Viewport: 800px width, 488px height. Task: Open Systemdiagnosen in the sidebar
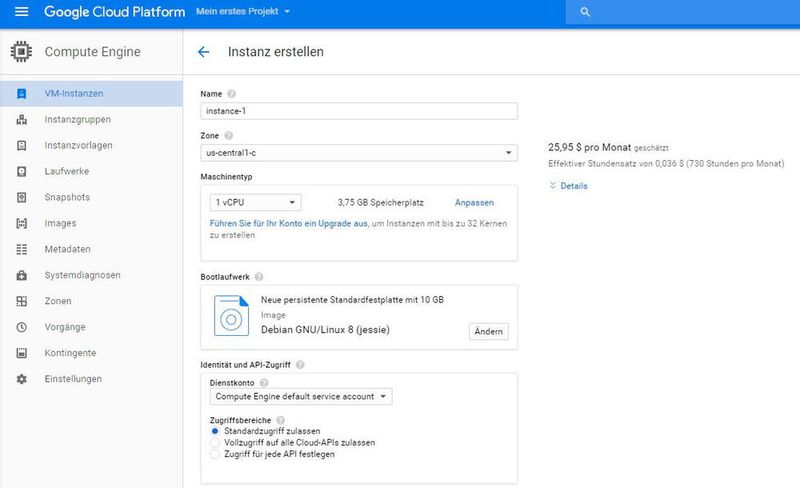(91, 275)
